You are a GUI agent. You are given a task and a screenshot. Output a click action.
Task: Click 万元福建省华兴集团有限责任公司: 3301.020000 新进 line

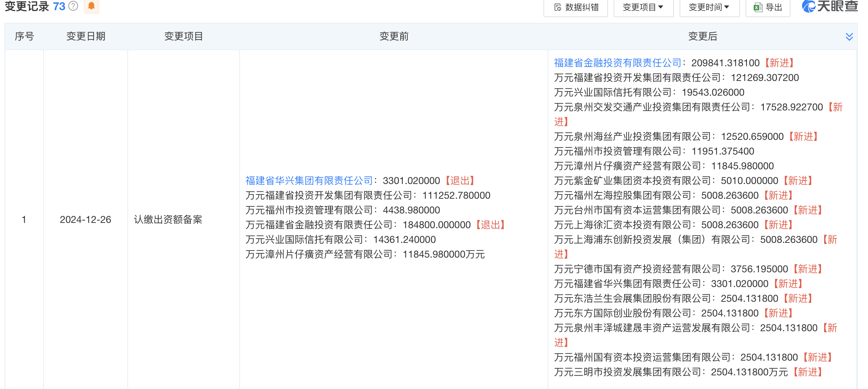679,284
